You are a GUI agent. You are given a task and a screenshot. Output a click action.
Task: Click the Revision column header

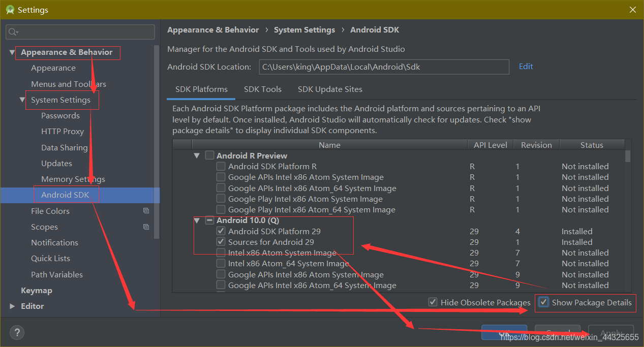536,145
